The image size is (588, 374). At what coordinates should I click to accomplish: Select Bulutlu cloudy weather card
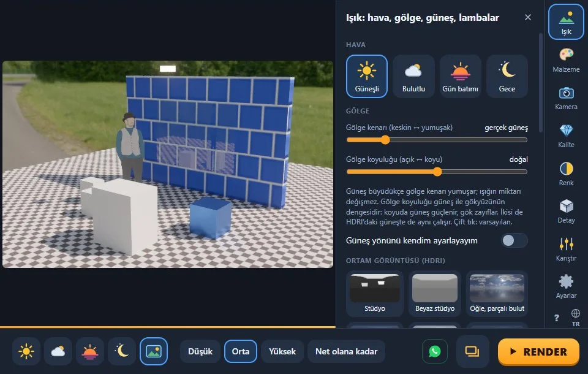pos(413,76)
